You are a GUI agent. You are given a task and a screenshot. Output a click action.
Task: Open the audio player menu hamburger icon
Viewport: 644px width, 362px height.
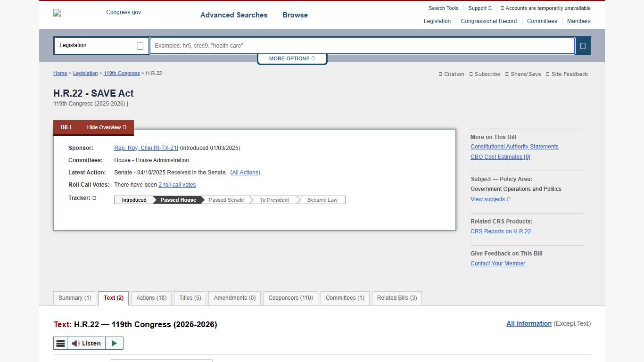click(60, 343)
